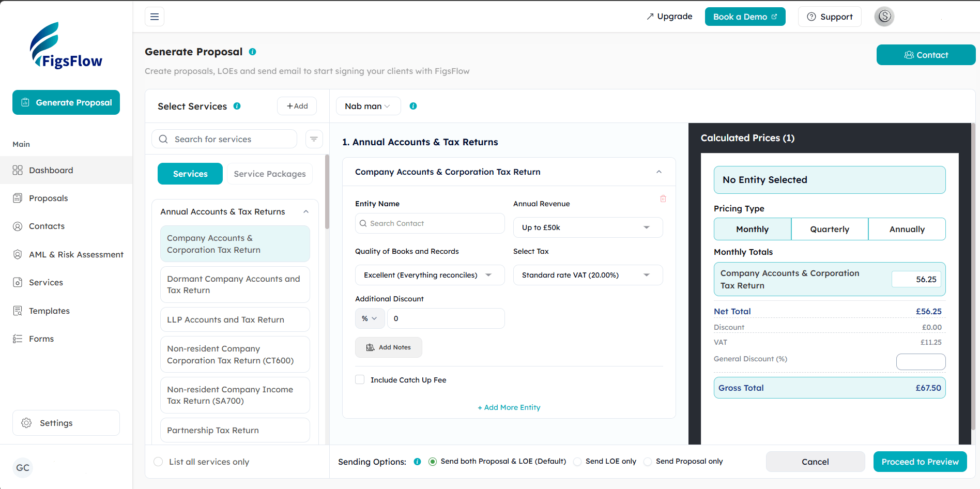This screenshot has width=980, height=489.
Task: Select Send Proposal only option
Action: (x=648, y=462)
